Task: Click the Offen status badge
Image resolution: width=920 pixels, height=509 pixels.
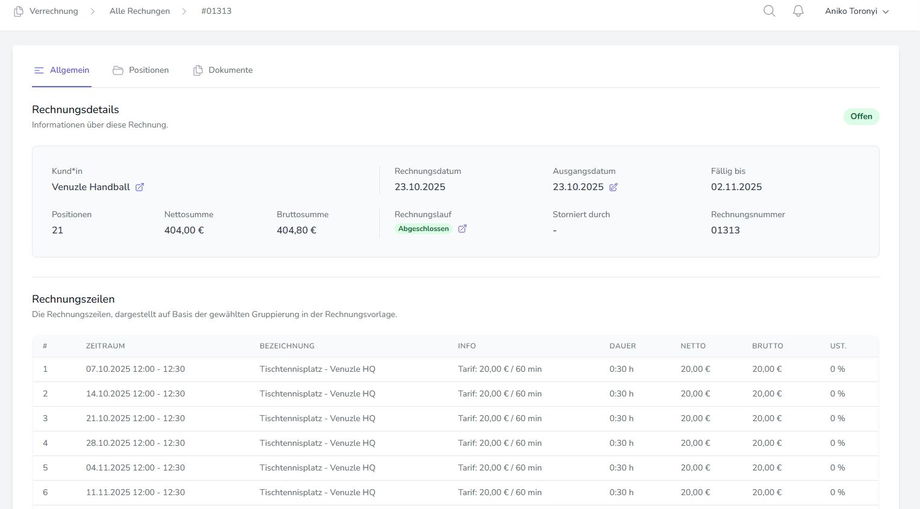Action: (860, 116)
